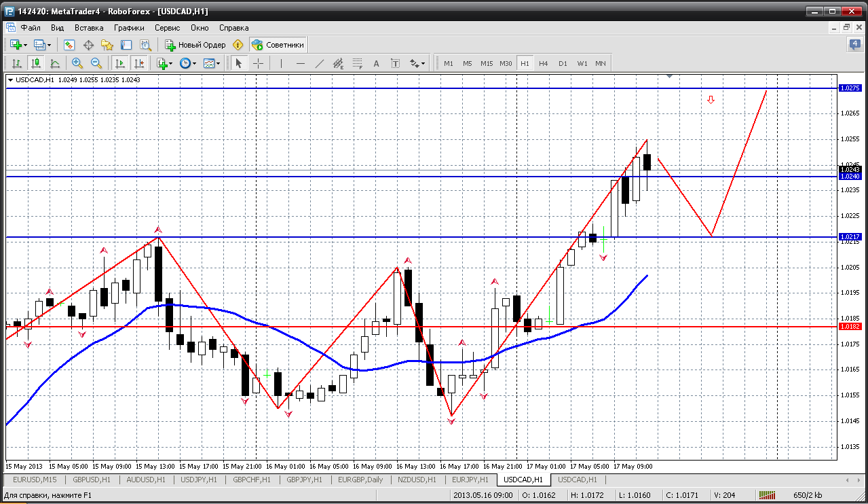
Task: Zoom in on the chart
Action: (x=77, y=63)
